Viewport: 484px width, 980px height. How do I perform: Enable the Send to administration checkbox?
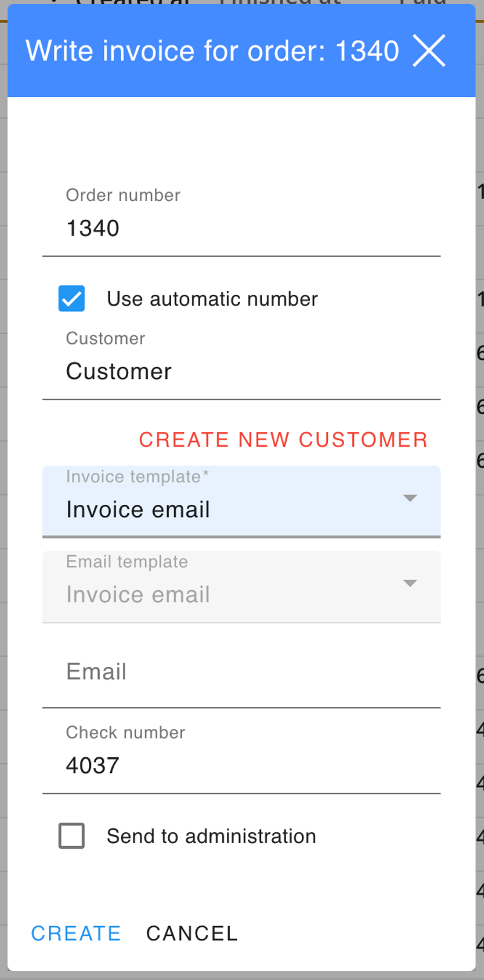point(71,836)
